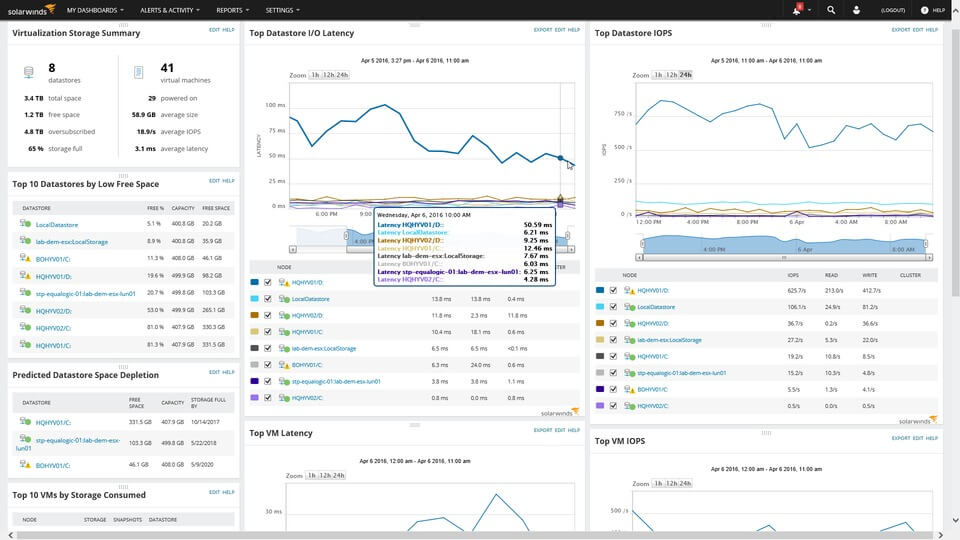
Task: Uncheck HQHYV01/D: in IOPS legend
Action: (613, 290)
